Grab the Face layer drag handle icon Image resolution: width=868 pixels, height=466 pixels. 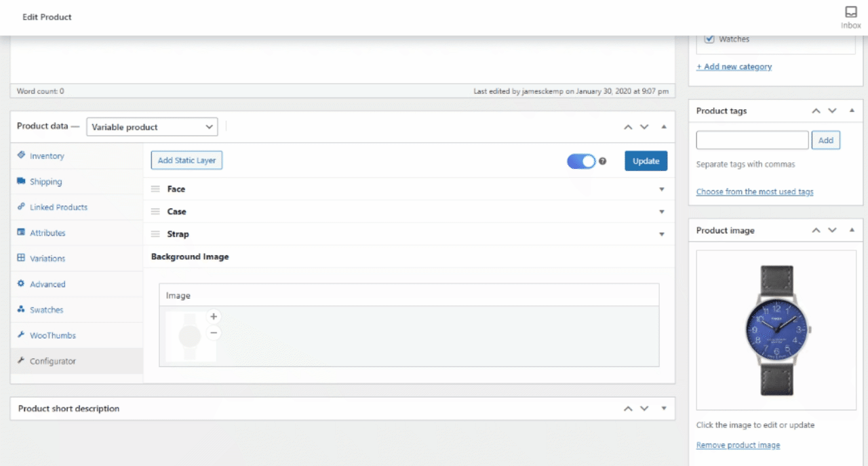click(x=155, y=189)
